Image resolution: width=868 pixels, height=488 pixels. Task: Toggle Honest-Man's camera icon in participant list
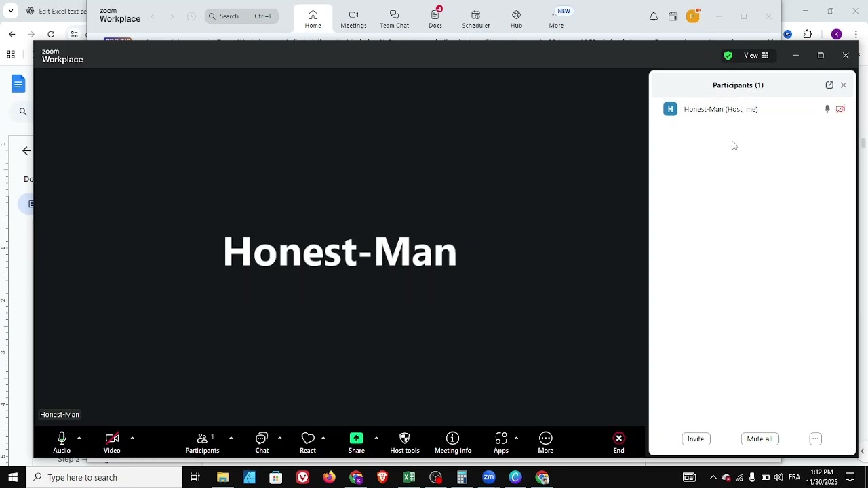click(841, 109)
